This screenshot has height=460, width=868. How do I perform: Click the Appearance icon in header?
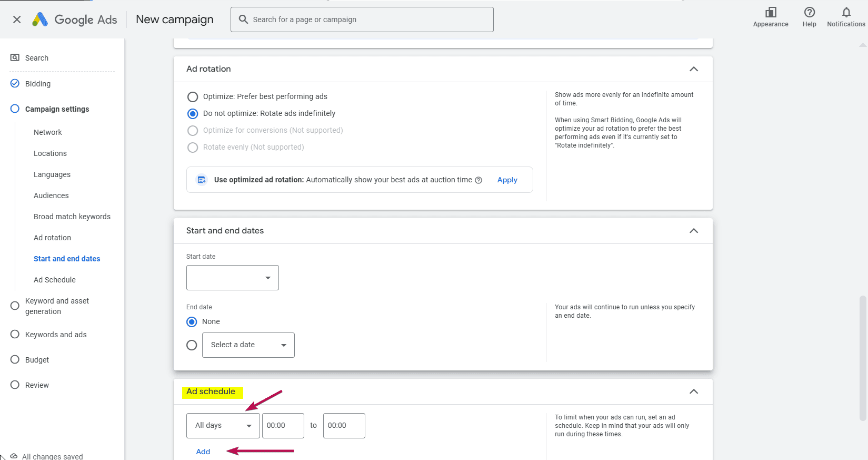pyautogui.click(x=771, y=13)
